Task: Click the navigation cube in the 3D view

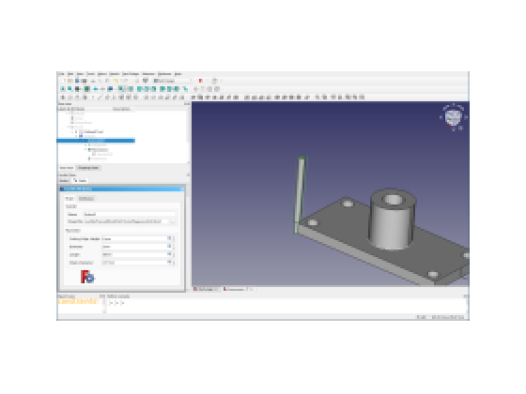Action: point(453,117)
